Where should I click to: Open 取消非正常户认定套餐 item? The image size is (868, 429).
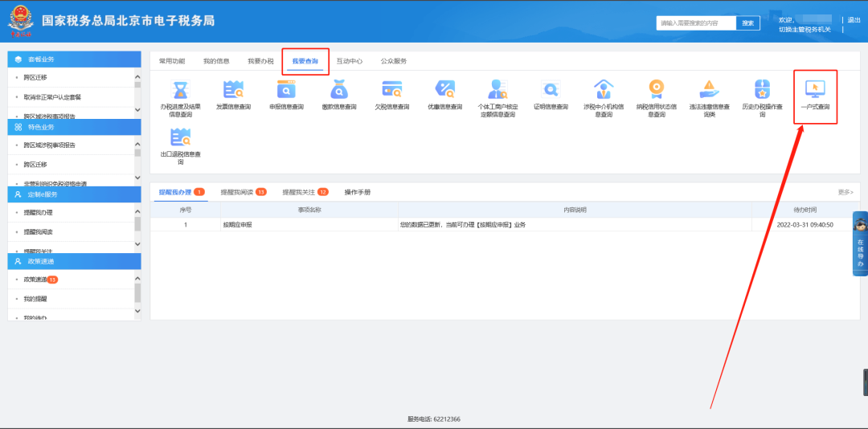point(52,97)
